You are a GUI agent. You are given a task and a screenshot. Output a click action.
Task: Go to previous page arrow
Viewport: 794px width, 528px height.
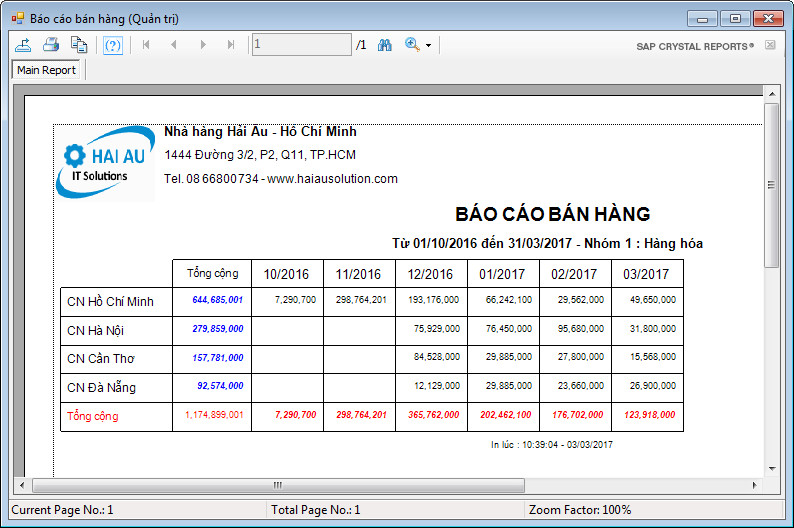point(174,45)
